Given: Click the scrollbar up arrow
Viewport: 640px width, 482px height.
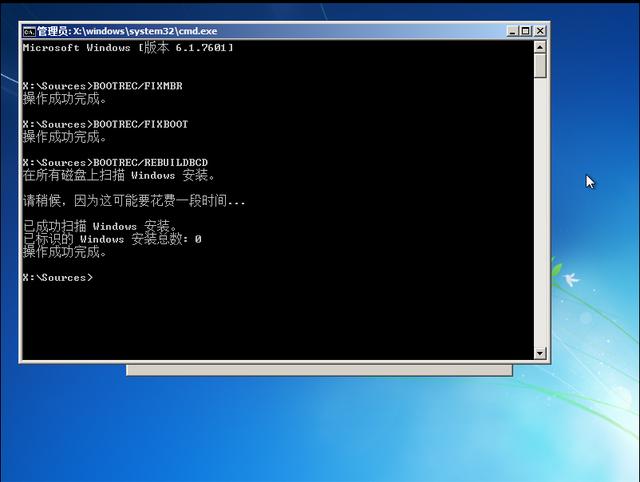Looking at the screenshot, I should coord(540,47).
